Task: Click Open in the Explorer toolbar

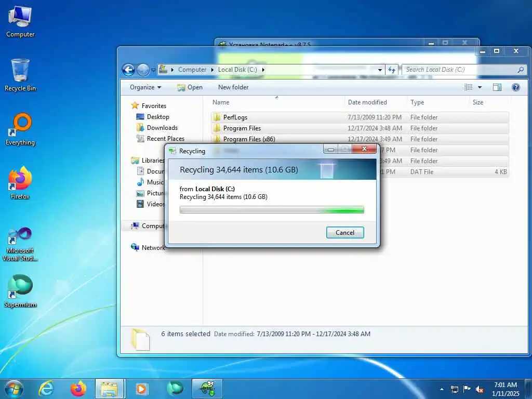Action: click(190, 87)
